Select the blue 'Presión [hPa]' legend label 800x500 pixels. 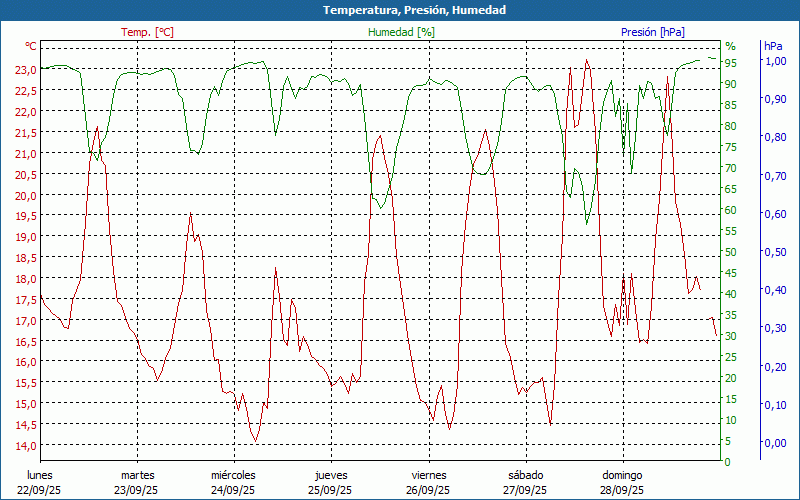(x=652, y=32)
